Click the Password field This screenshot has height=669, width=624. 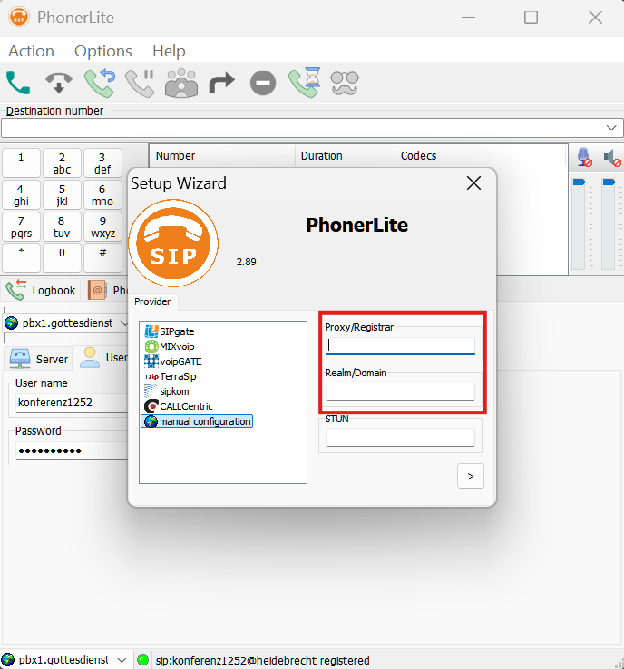[72, 451]
